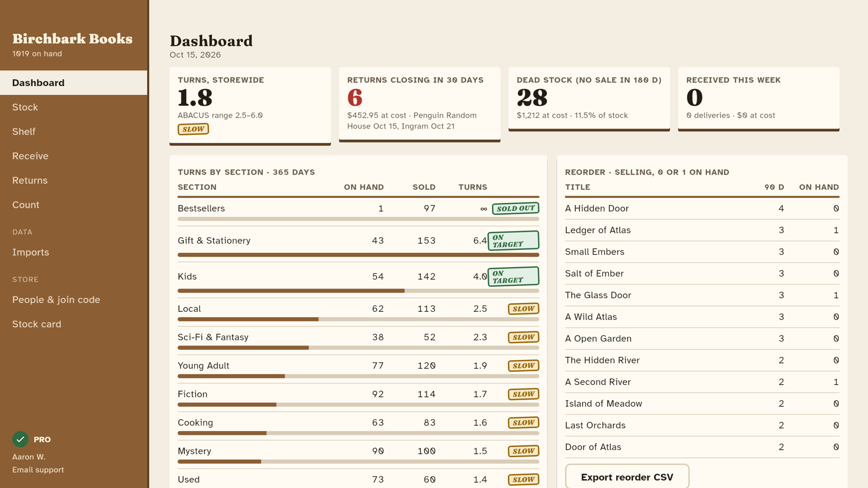Select Small Embers in reorder list
This screenshot has width=868, height=488.
(x=595, y=252)
